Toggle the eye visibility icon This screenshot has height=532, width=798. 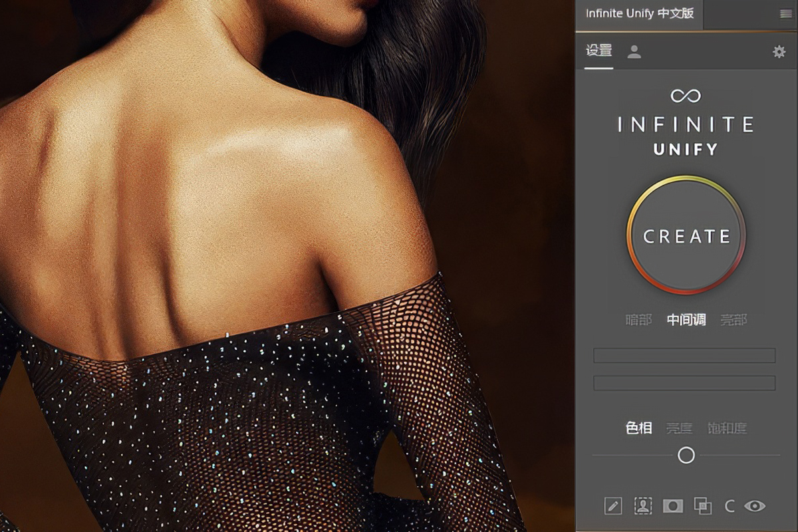[x=755, y=506]
